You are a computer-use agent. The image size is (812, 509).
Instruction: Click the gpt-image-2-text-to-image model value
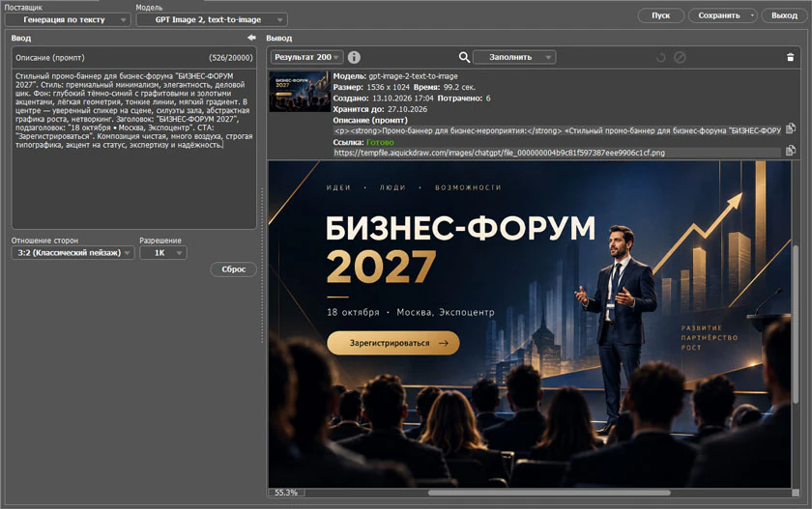pyautogui.click(x=414, y=76)
